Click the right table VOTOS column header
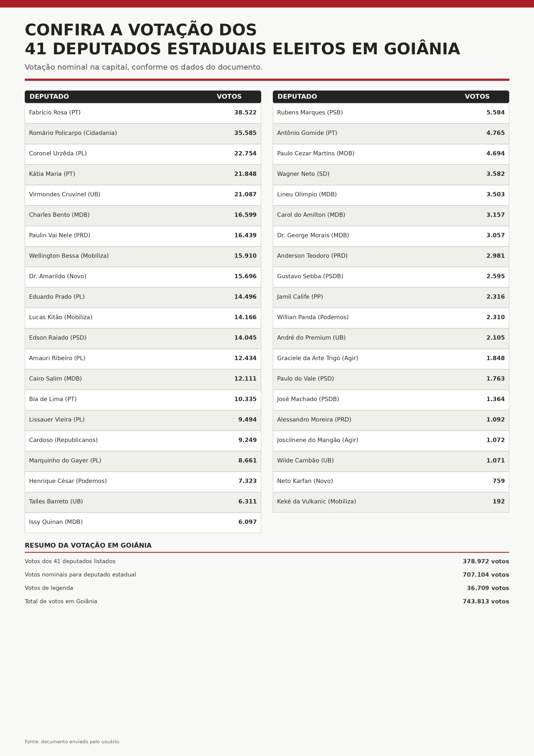 pos(477,97)
